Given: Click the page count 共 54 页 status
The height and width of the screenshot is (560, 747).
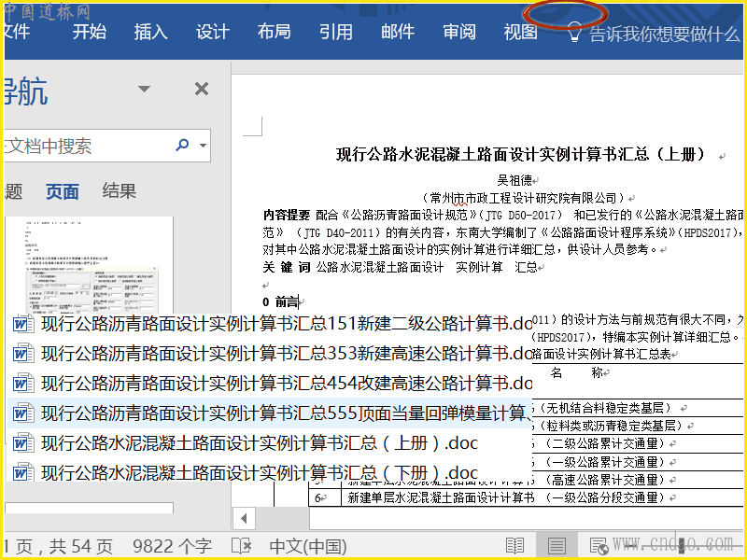Looking at the screenshot, I should tap(80, 546).
